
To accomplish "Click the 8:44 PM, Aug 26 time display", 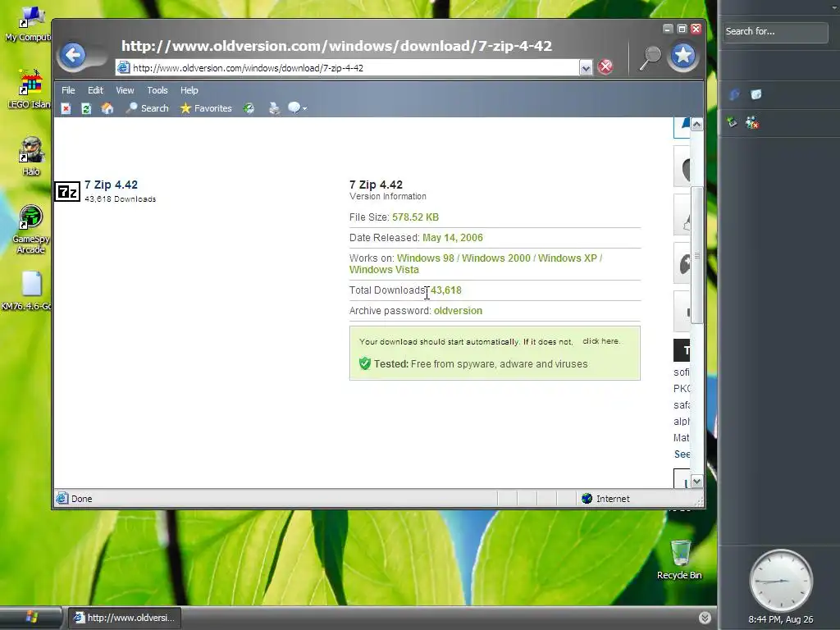I will click(781, 620).
